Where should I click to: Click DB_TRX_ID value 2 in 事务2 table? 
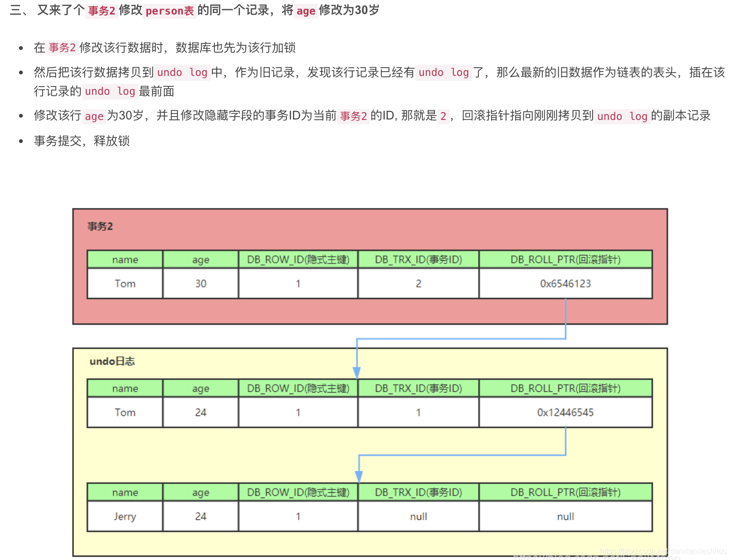point(418,284)
